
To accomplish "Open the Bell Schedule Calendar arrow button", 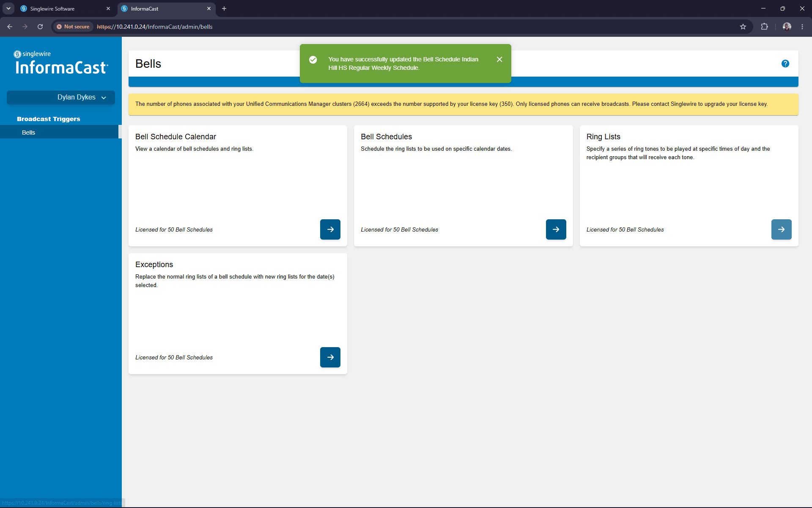I will 330,229.
